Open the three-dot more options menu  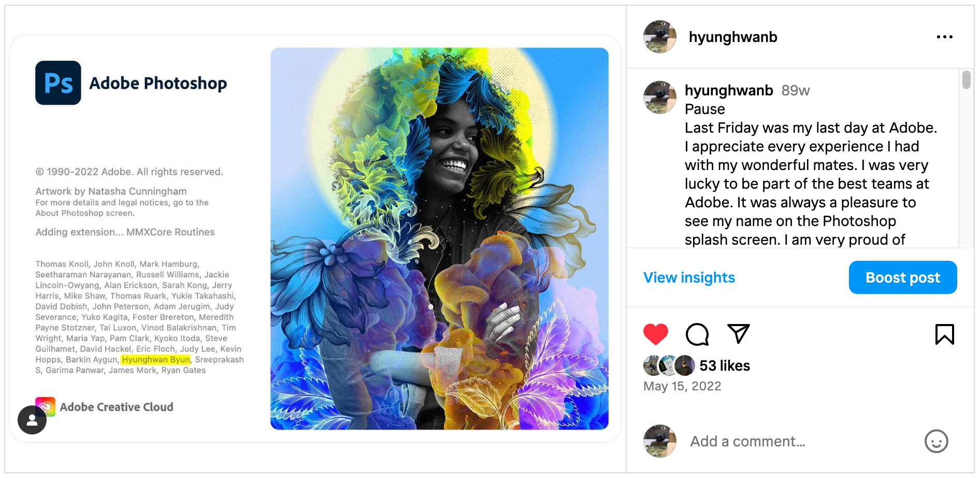tap(944, 37)
